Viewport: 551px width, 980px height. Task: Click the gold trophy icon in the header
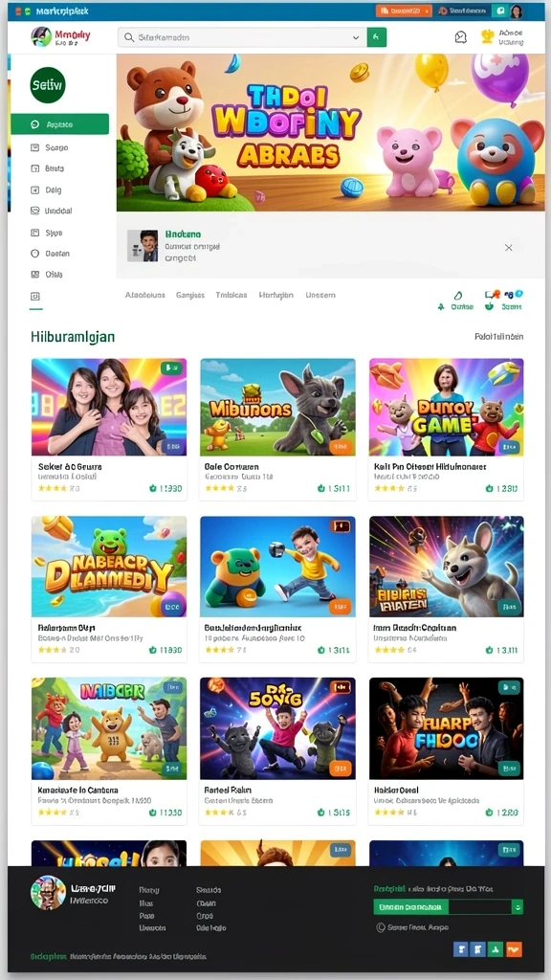[487, 36]
